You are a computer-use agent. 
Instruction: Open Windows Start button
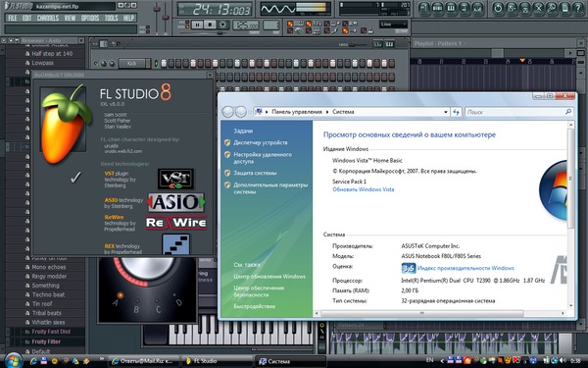coord(14,360)
